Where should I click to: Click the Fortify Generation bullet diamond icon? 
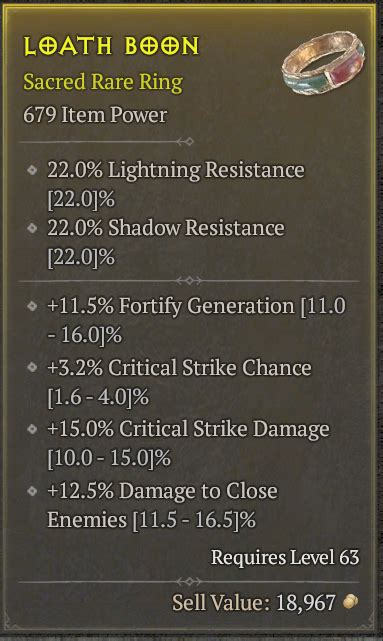[x=32, y=306]
